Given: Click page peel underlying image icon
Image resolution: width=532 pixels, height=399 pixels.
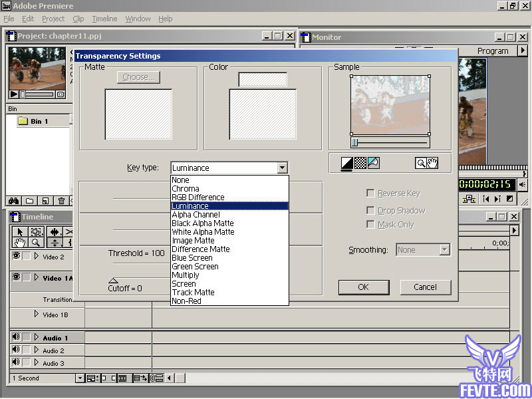Looking at the screenshot, I should pos(373,163).
